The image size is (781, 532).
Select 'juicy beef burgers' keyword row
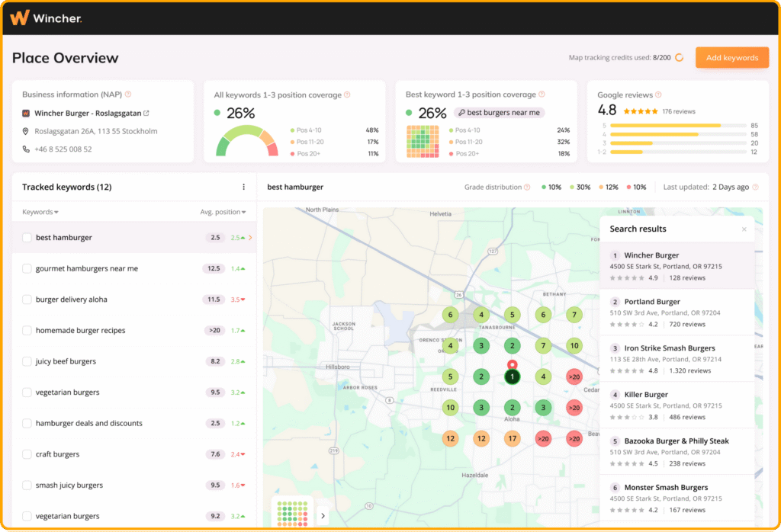pos(66,361)
